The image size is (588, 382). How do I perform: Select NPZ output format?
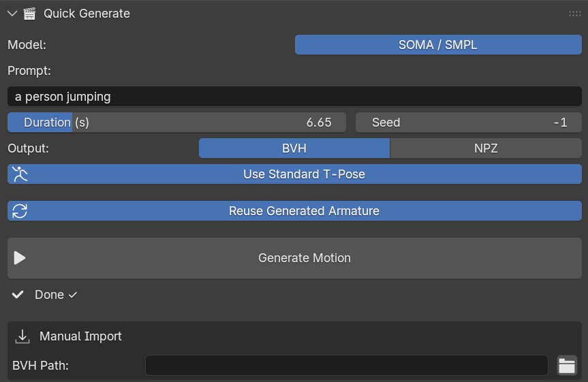tap(486, 148)
